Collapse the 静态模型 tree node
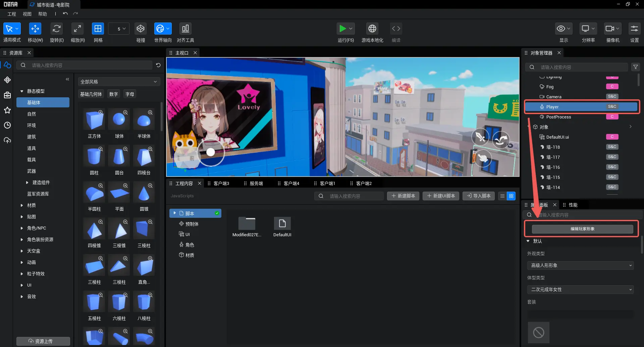 22,91
